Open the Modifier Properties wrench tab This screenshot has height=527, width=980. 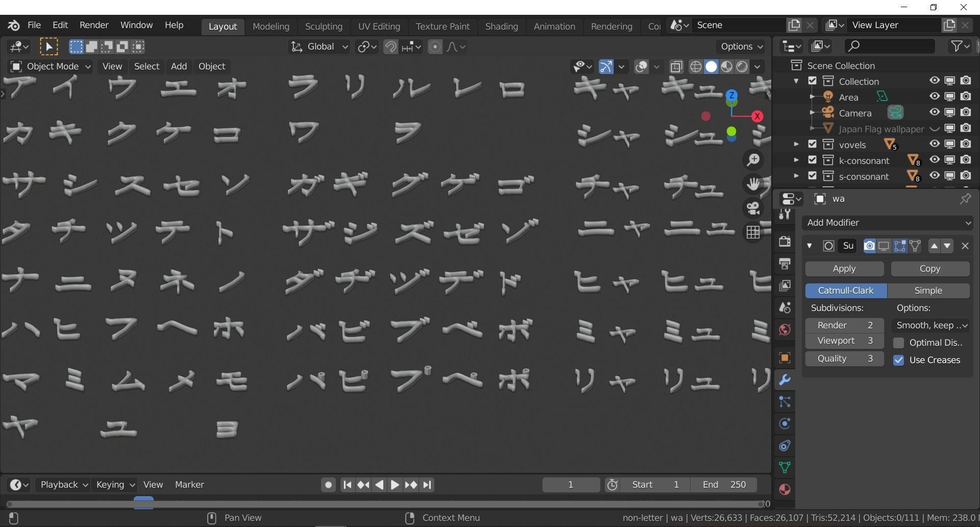click(785, 380)
